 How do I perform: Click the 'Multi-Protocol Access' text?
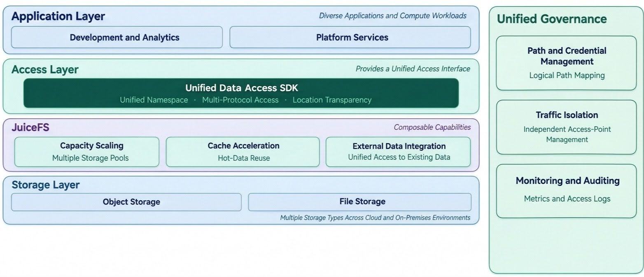(x=240, y=100)
